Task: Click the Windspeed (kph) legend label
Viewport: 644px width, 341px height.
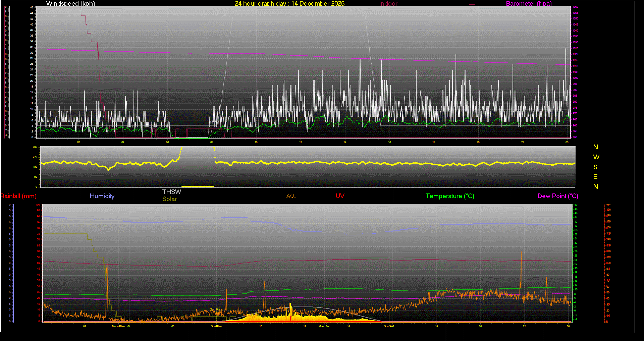Action: [70, 4]
